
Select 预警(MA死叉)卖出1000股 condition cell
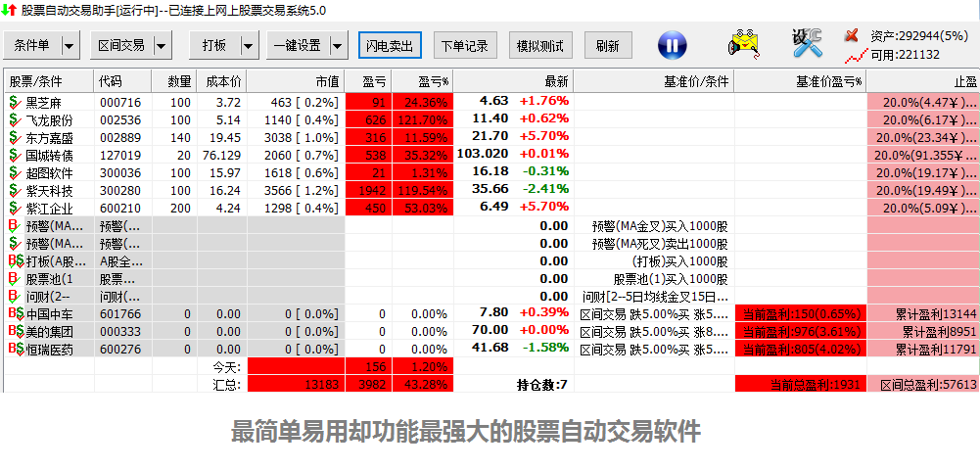pos(654,243)
